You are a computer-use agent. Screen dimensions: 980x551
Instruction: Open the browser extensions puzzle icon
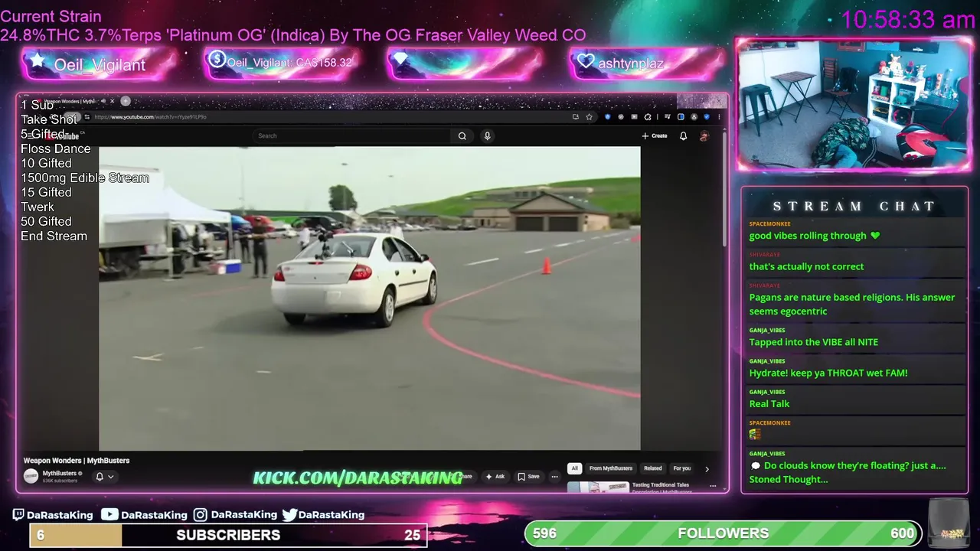tap(648, 116)
